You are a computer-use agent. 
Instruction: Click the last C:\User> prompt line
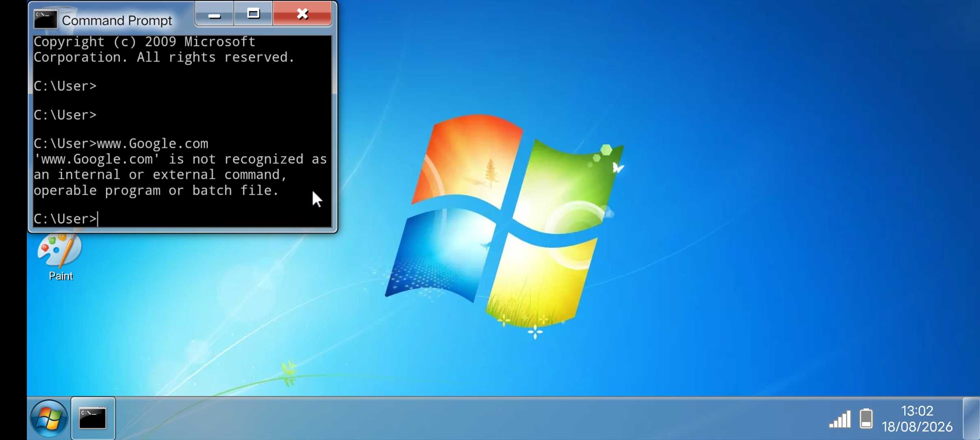click(x=66, y=219)
